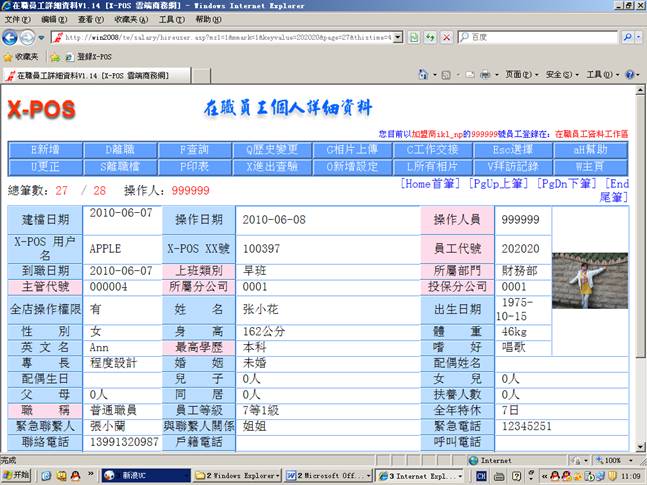The height and width of the screenshot is (485, 647).
Task: Click the 收藏夹 favorites star icon
Action: pyautogui.click(x=9, y=57)
